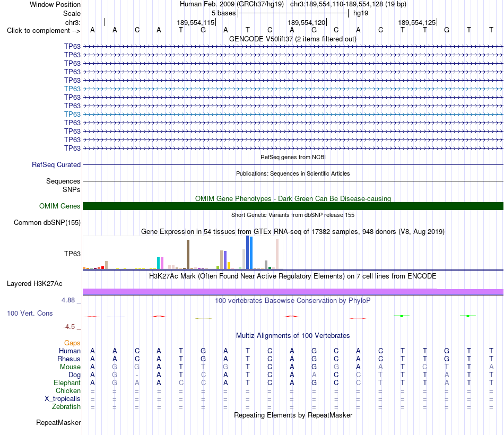504x435 pixels.
Task: Click the Sequences track label
Action: tap(63, 181)
